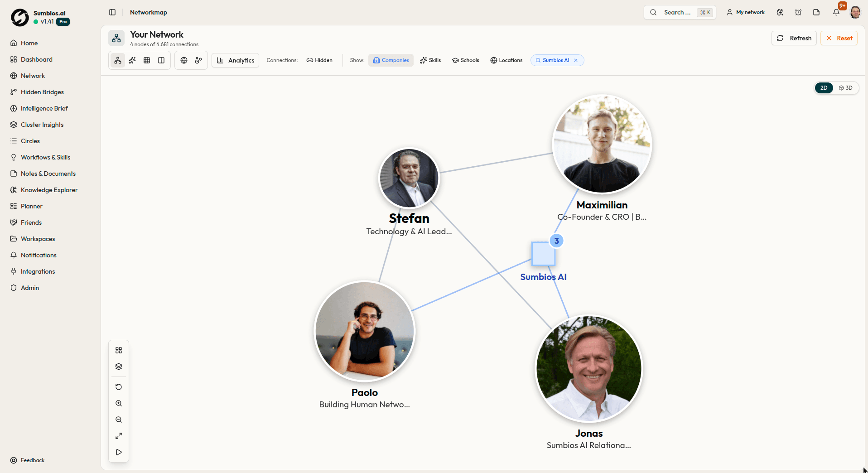Open Friends in sidebar
Viewport: 868px width, 473px height.
point(31,222)
